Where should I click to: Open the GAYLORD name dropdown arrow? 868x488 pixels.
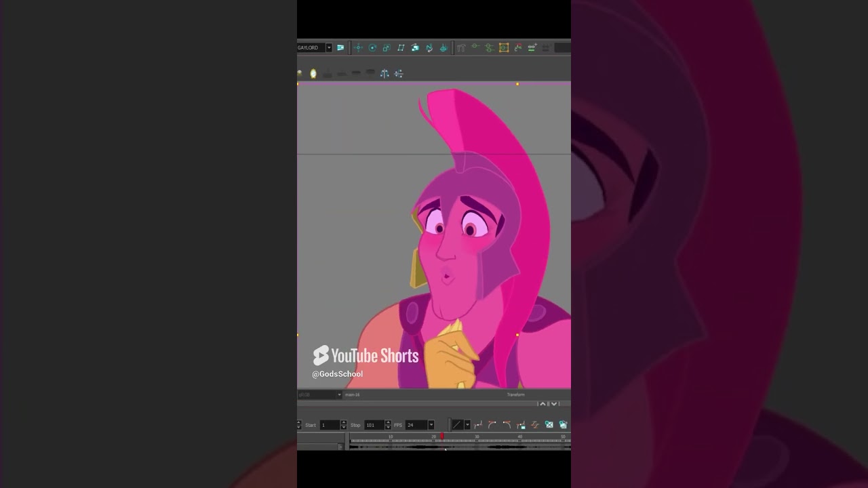(x=329, y=47)
